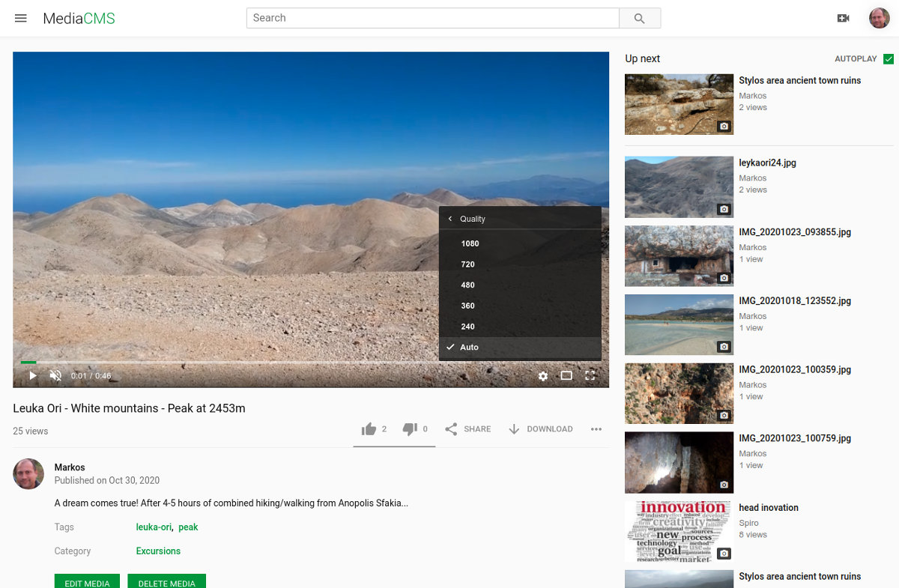Unmute the video volume
899x588 pixels.
(55, 375)
